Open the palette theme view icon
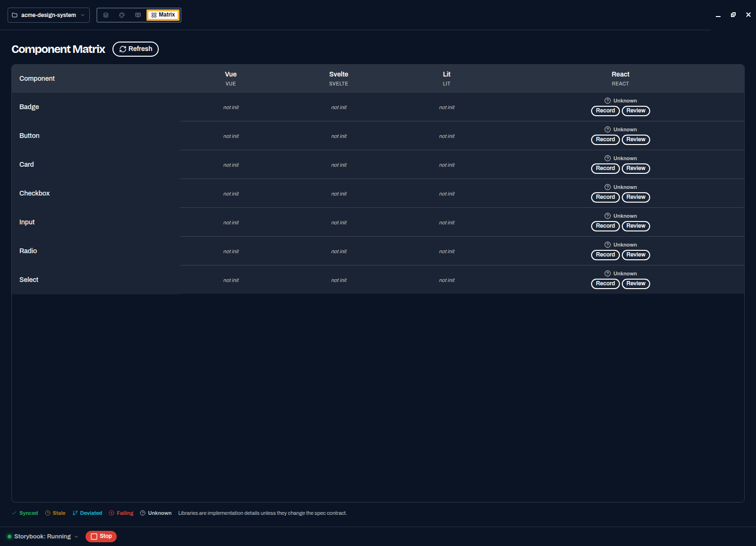Image resolution: width=756 pixels, height=546 pixels. (x=122, y=15)
